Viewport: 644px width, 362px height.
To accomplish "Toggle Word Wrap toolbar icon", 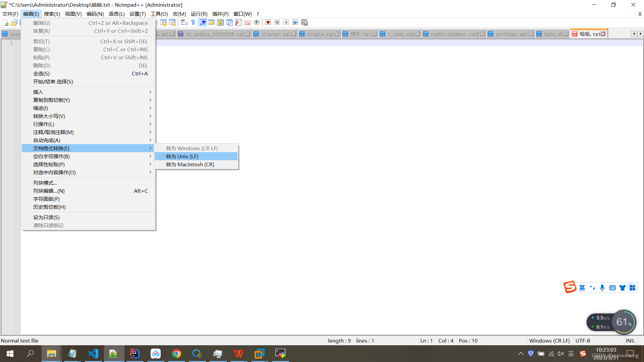I will tap(184, 22).
